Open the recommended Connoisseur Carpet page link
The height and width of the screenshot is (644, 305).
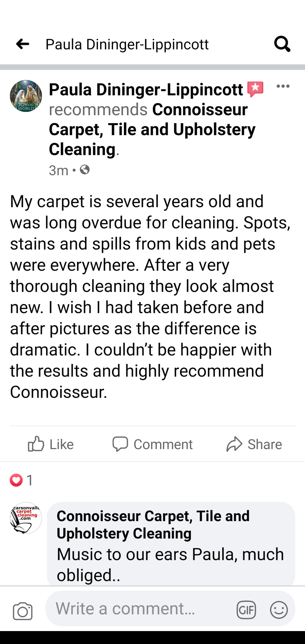(152, 129)
